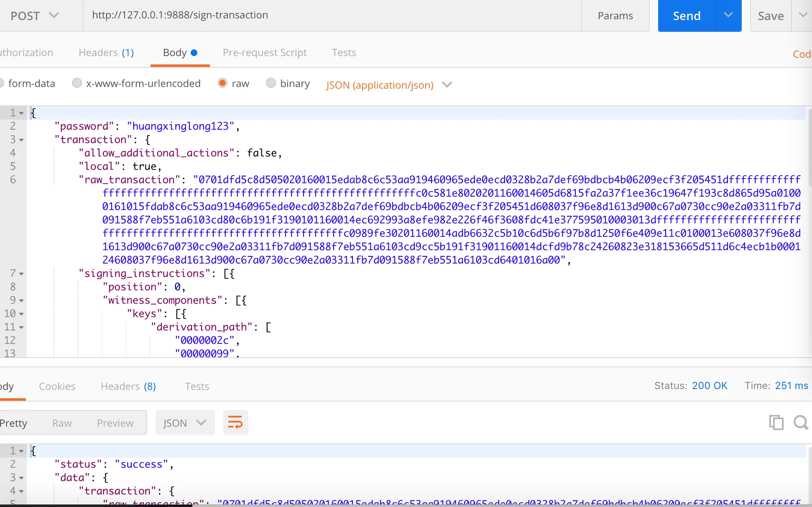Click the Params button
The height and width of the screenshot is (507, 812).
point(615,15)
